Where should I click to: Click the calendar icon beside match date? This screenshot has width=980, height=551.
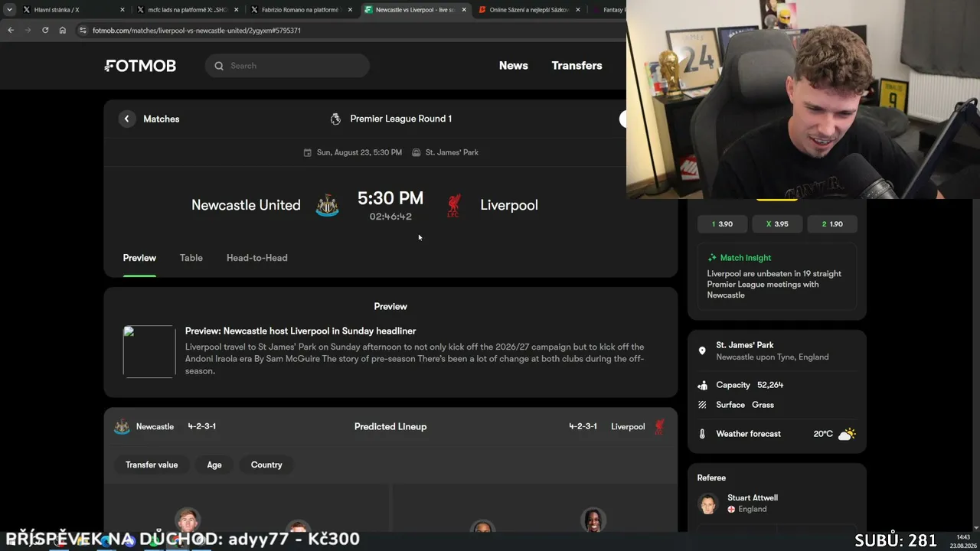[x=308, y=152]
